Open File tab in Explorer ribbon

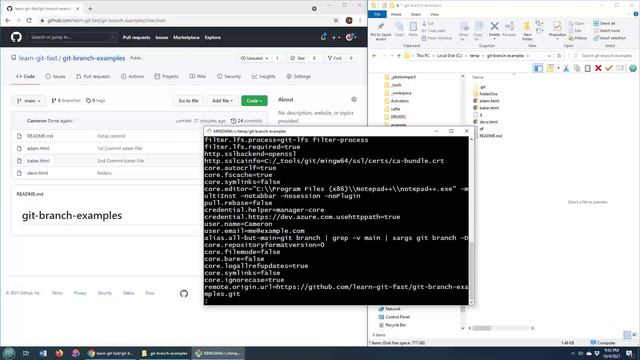point(377,14)
